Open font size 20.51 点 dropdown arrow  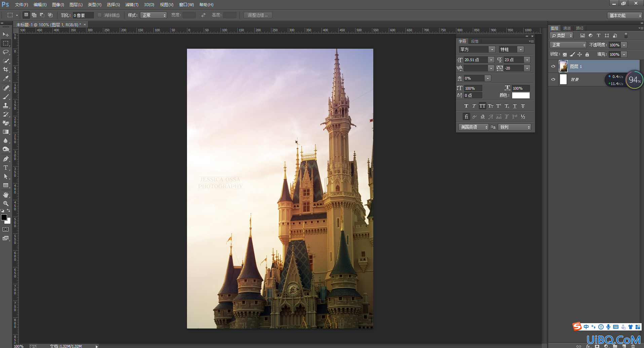[491, 60]
